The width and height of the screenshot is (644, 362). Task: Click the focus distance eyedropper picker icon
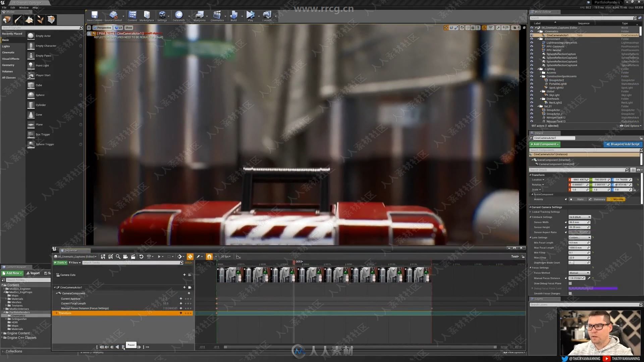pyautogui.click(x=589, y=278)
